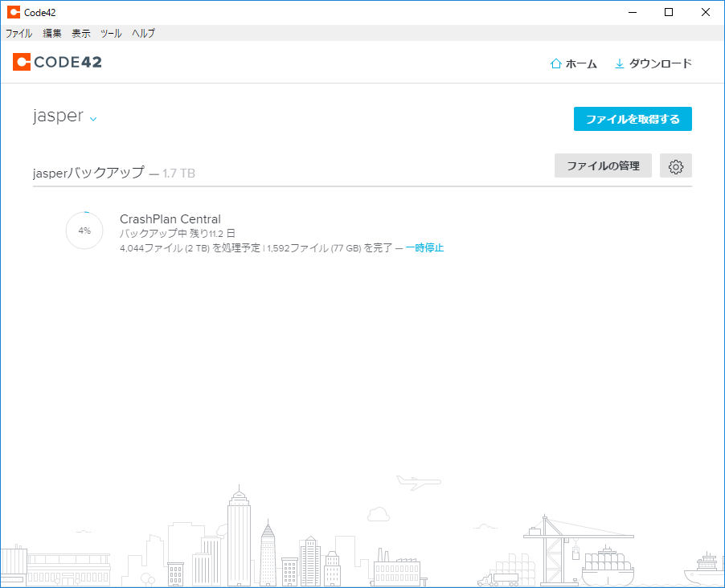Click the jasperバックアップ heading text
Image resolution: width=725 pixels, height=588 pixels.
[88, 173]
